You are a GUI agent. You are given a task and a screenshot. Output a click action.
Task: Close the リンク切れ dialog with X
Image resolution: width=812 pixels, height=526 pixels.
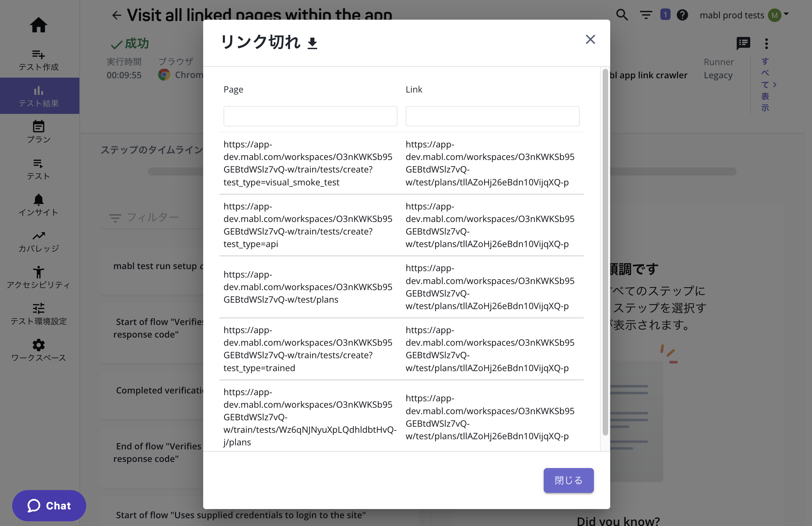(590, 40)
